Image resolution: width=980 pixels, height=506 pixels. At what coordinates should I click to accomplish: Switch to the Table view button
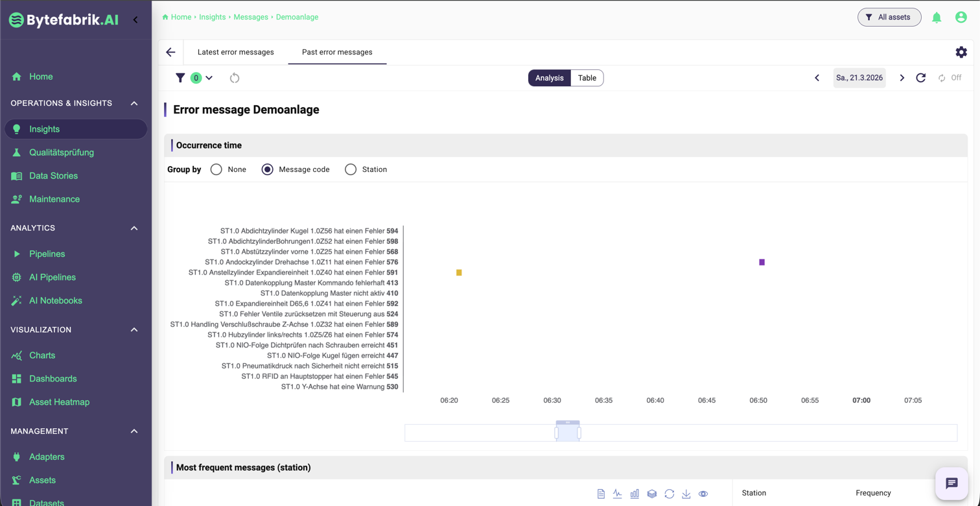(x=587, y=78)
